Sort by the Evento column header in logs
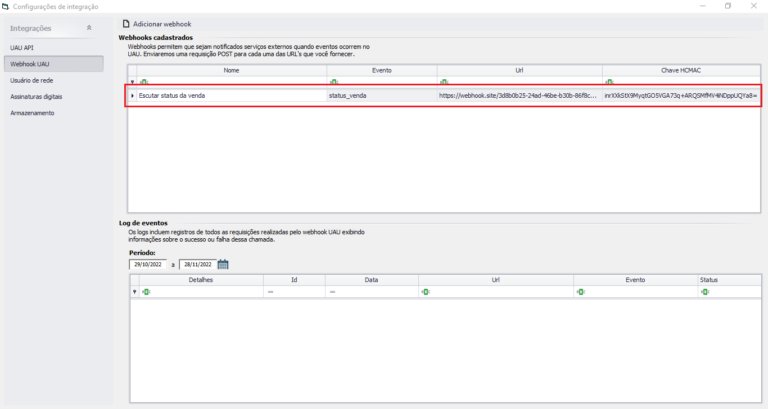This screenshot has width=768, height=409. pos(635,281)
